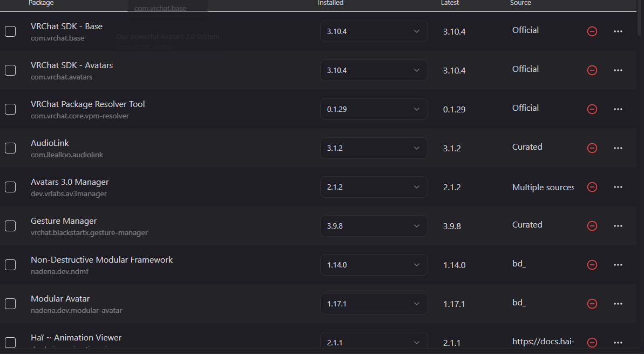This screenshot has height=354, width=644.
Task: Remove the AudioLink package
Action: click(x=592, y=148)
